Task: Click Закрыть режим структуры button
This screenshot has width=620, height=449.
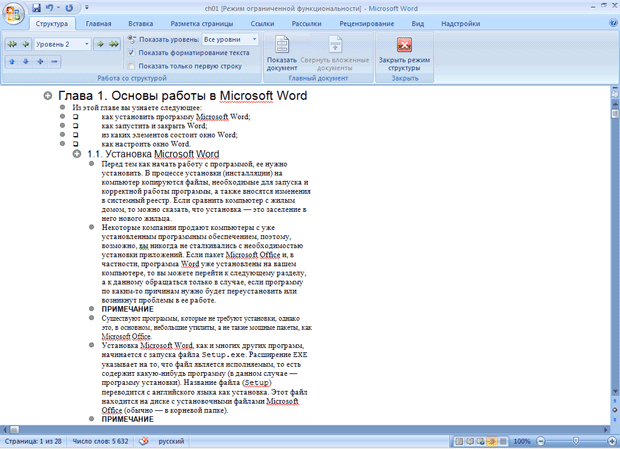Action: click(404, 53)
